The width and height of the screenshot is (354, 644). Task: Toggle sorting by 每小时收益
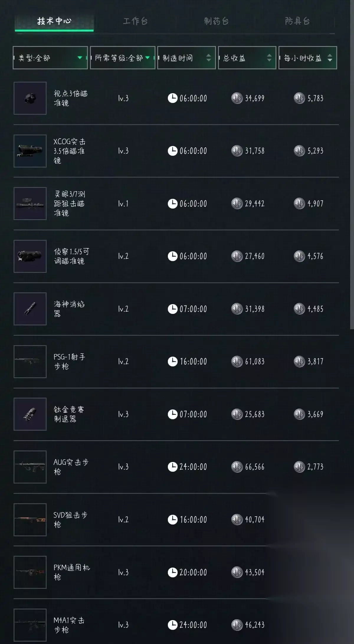pyautogui.click(x=307, y=58)
